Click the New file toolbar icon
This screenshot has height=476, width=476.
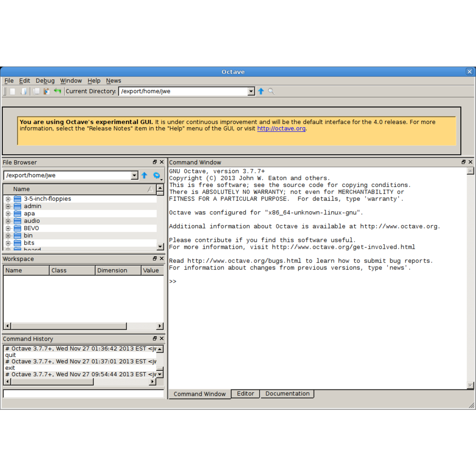pyautogui.click(x=13, y=91)
